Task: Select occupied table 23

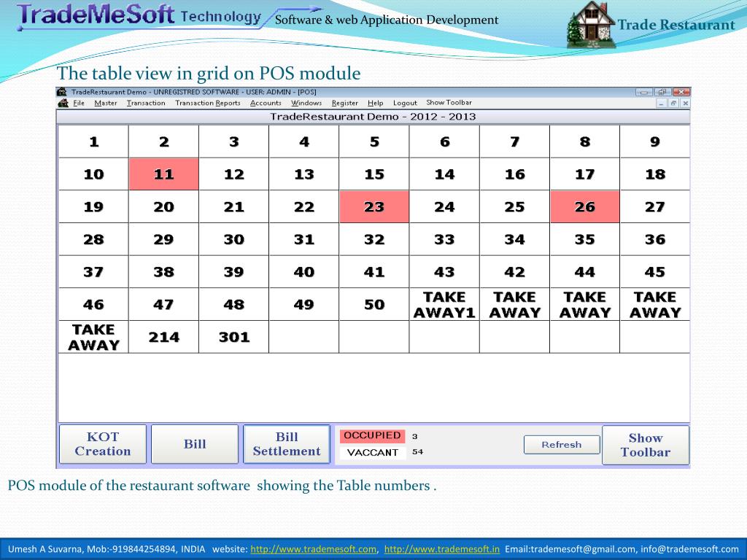Action: tap(374, 206)
